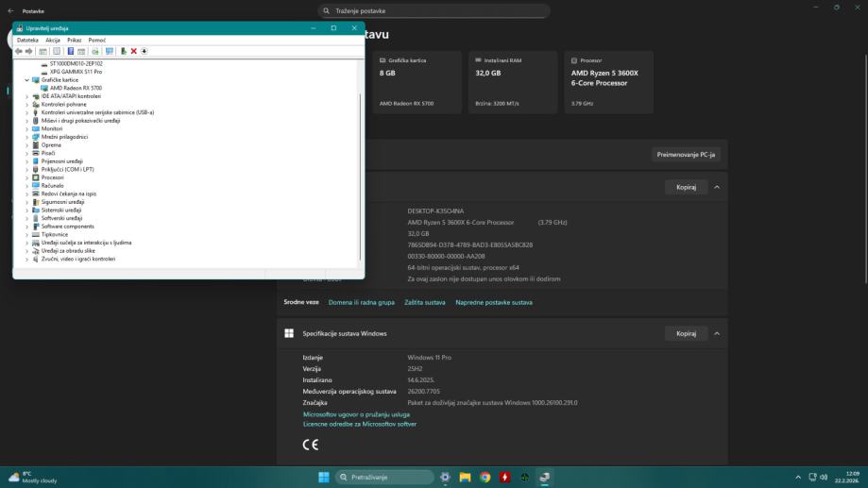
Task: Open File Explorer from the taskbar
Action: tap(465, 477)
